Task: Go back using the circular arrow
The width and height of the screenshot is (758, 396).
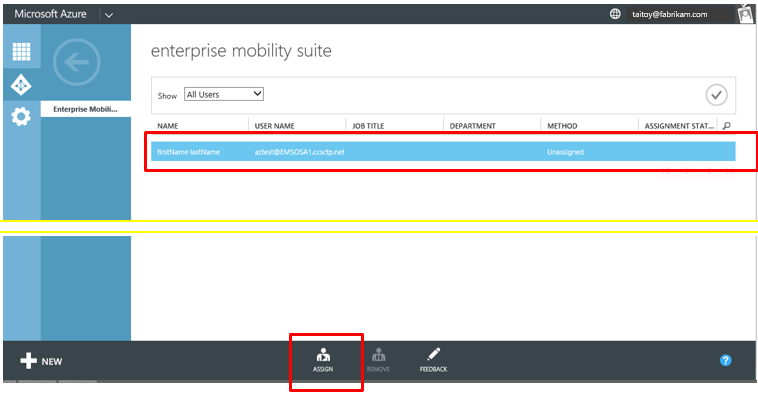Action: pyautogui.click(x=76, y=62)
